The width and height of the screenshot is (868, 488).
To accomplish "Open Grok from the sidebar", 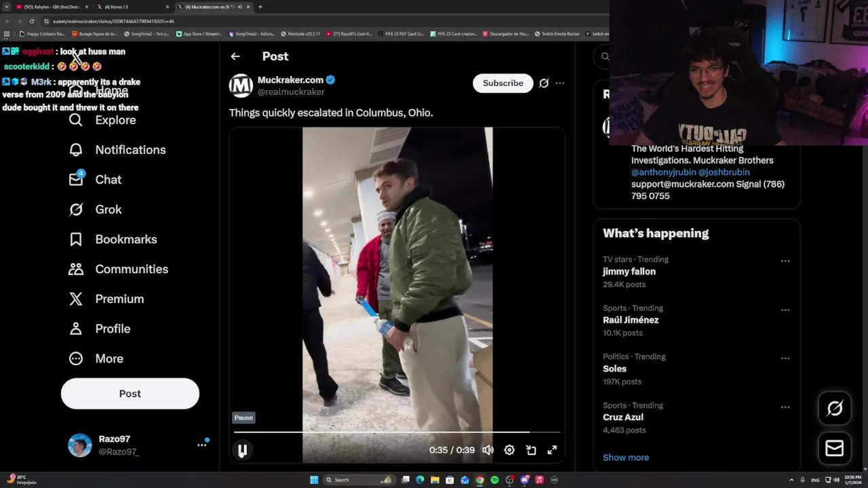I will coord(95,209).
